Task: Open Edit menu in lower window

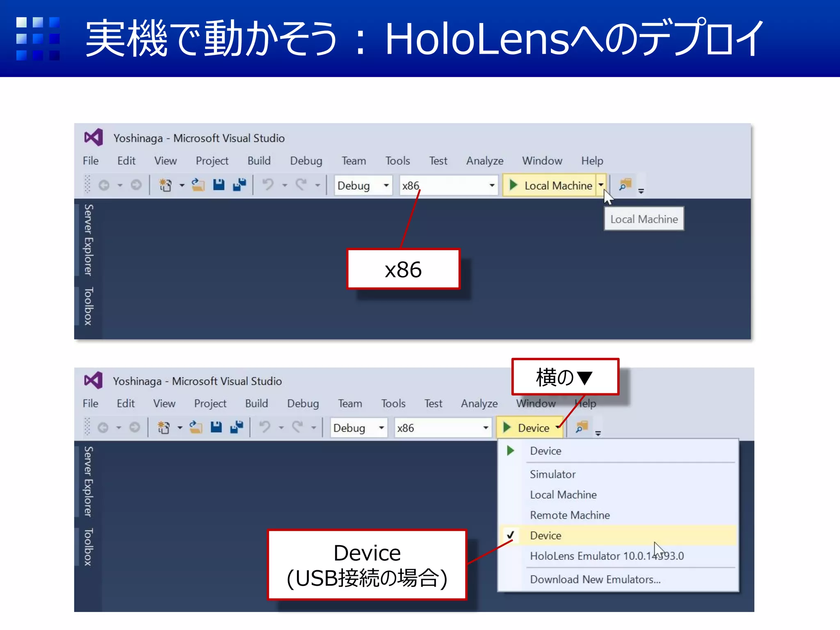Action: 126,403
